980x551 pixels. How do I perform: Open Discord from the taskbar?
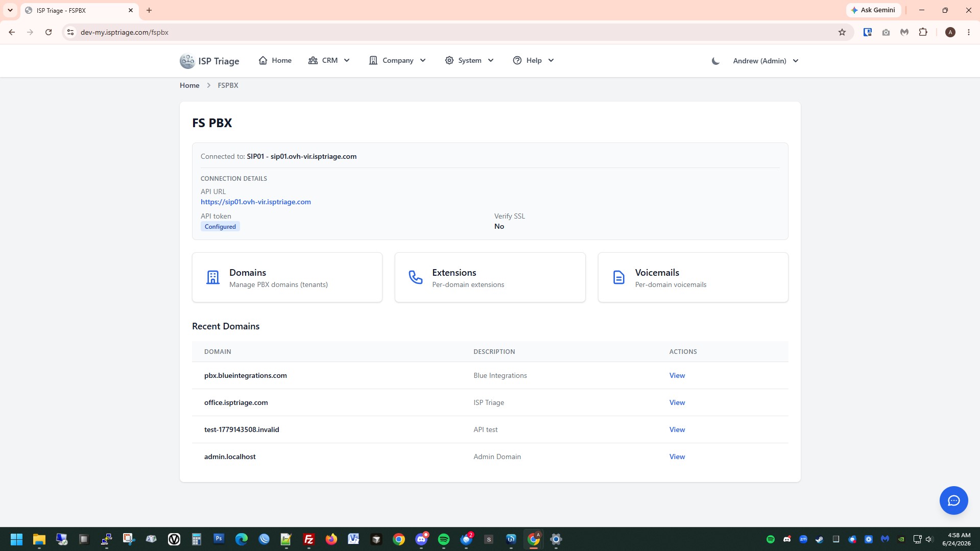421,539
